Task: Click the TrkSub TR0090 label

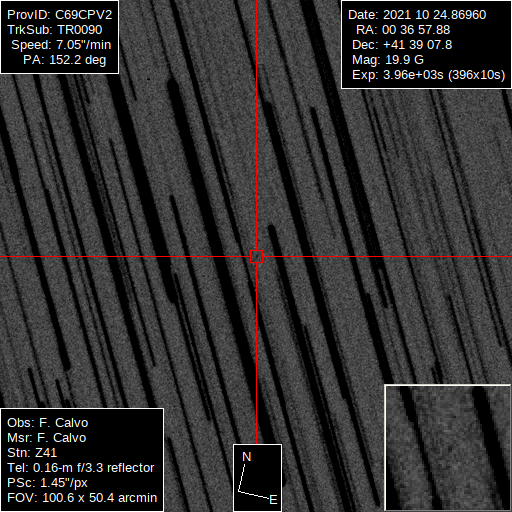Action: [x=55, y=30]
